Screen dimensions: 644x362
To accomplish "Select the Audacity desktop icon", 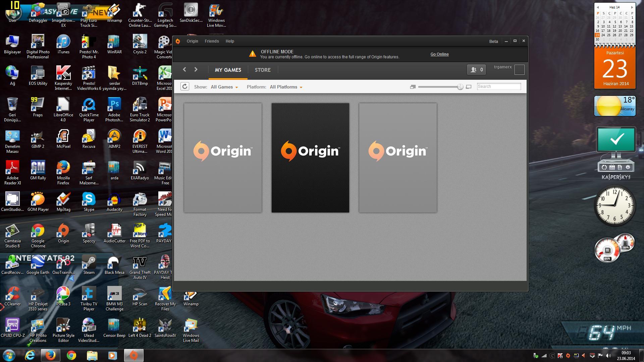I will pos(114,202).
